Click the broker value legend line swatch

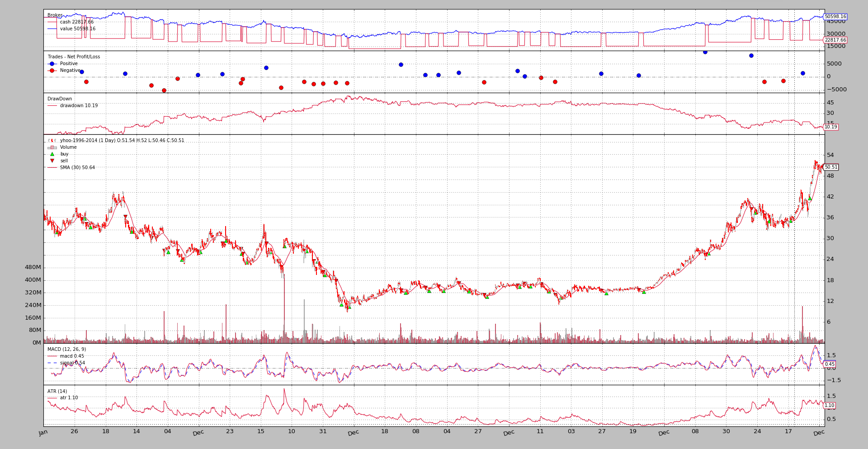pyautogui.click(x=52, y=29)
